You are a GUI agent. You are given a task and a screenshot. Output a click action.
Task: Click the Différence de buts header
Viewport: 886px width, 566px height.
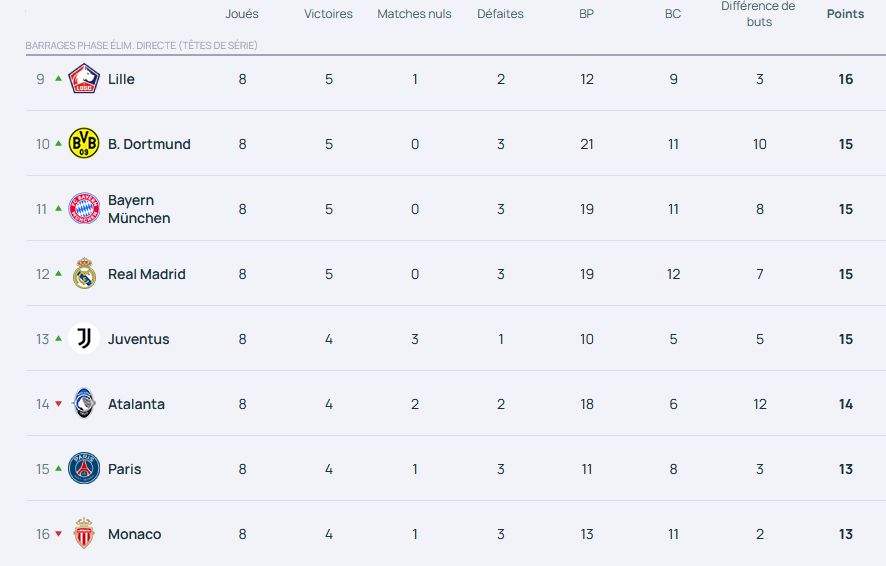759,14
